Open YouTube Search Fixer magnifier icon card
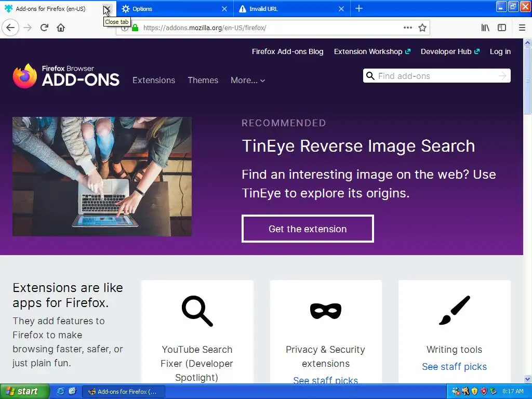 [x=197, y=311]
